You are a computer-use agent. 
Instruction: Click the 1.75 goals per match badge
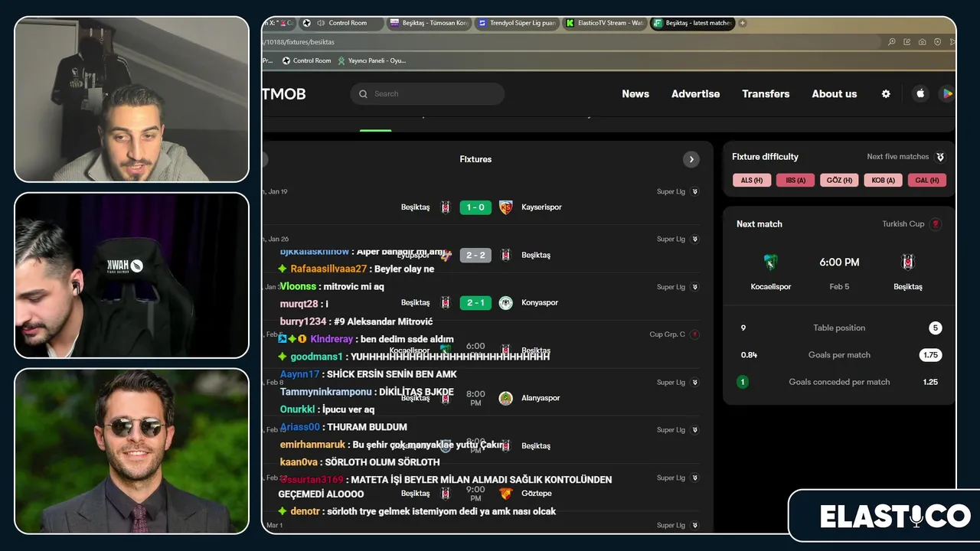tap(930, 355)
